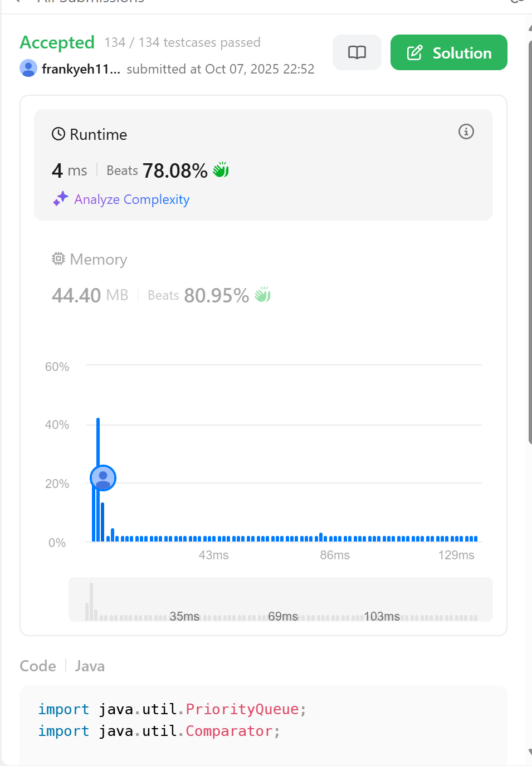Screen dimensions: 532x766
Task: Select the Runtime stats card
Action: (263, 165)
